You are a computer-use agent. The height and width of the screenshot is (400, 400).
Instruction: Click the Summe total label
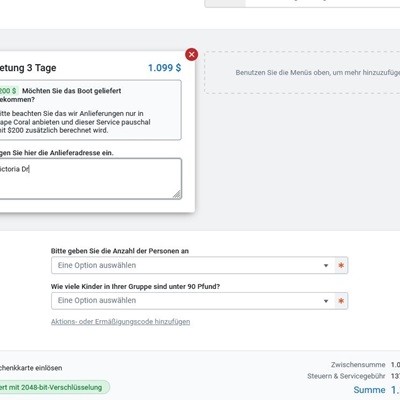coord(369,390)
